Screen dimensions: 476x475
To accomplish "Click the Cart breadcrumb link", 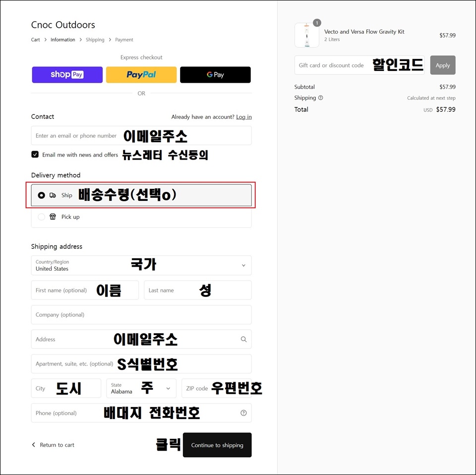I will pyautogui.click(x=36, y=40).
